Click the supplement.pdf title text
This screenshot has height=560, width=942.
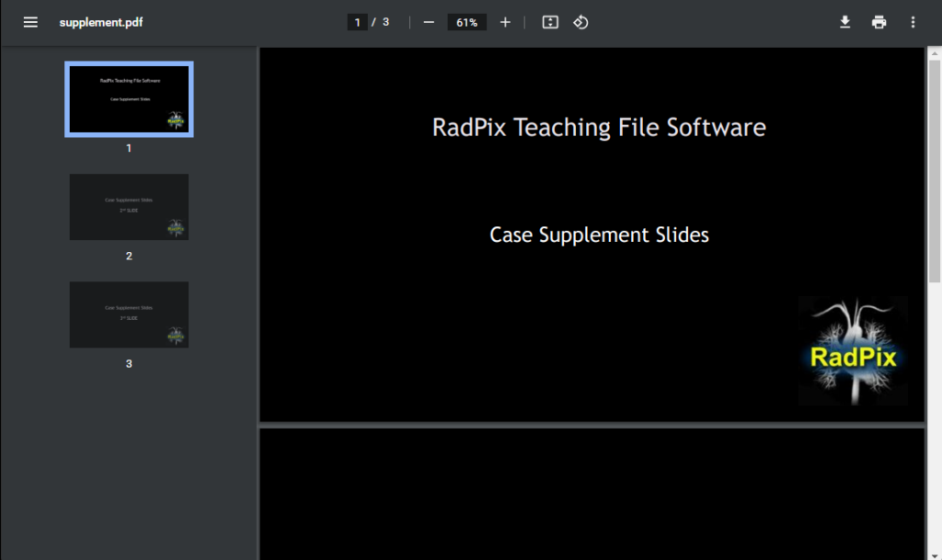pos(101,22)
